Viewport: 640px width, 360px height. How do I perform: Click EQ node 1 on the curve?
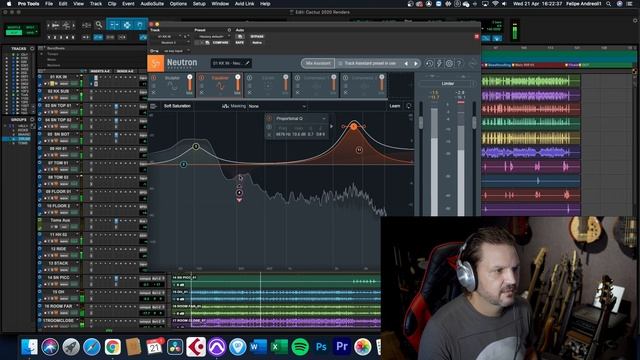point(196,146)
